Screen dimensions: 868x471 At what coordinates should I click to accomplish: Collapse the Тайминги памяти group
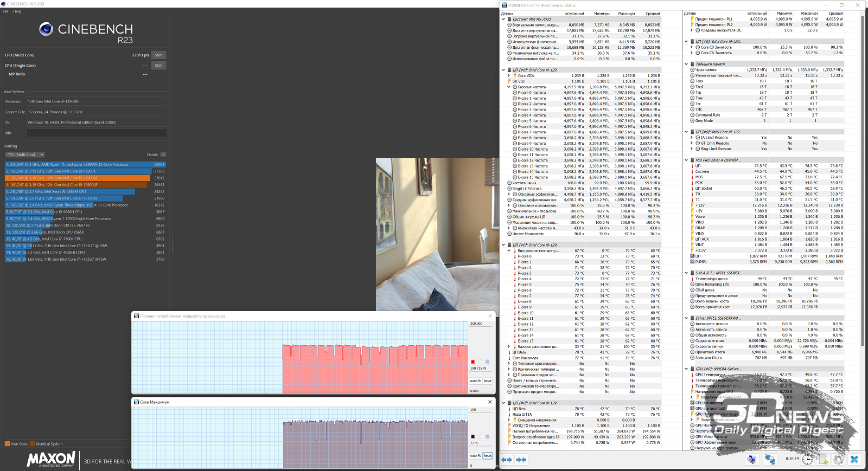[686, 64]
